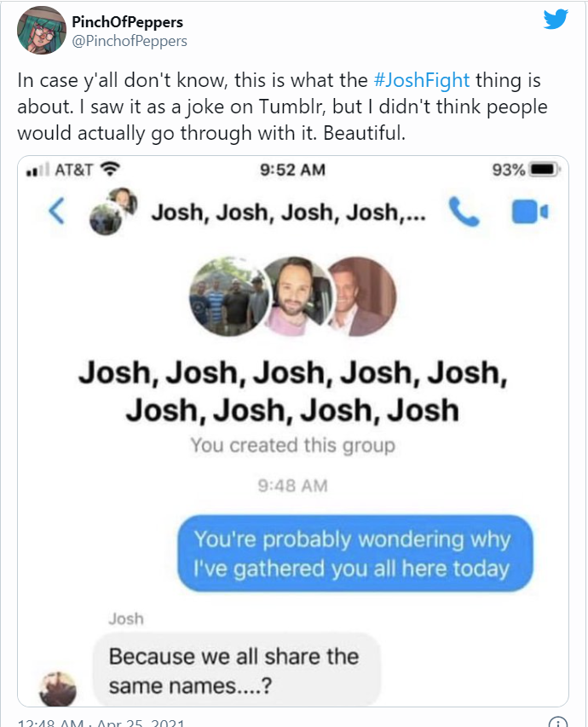Click the Wi-Fi icon in the status bar
The image size is (588, 727).
(x=112, y=170)
